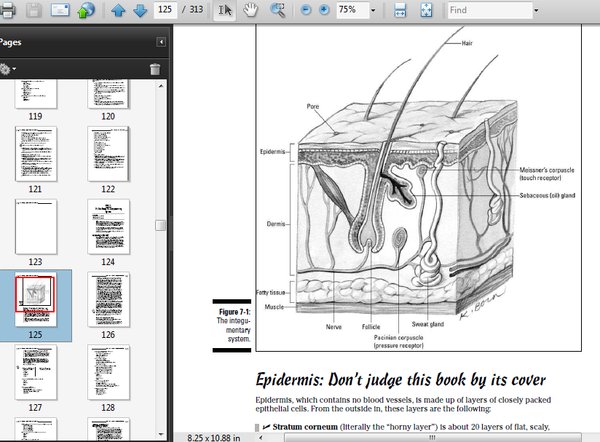Click the 'Hair' label in the diagram

click(467, 43)
